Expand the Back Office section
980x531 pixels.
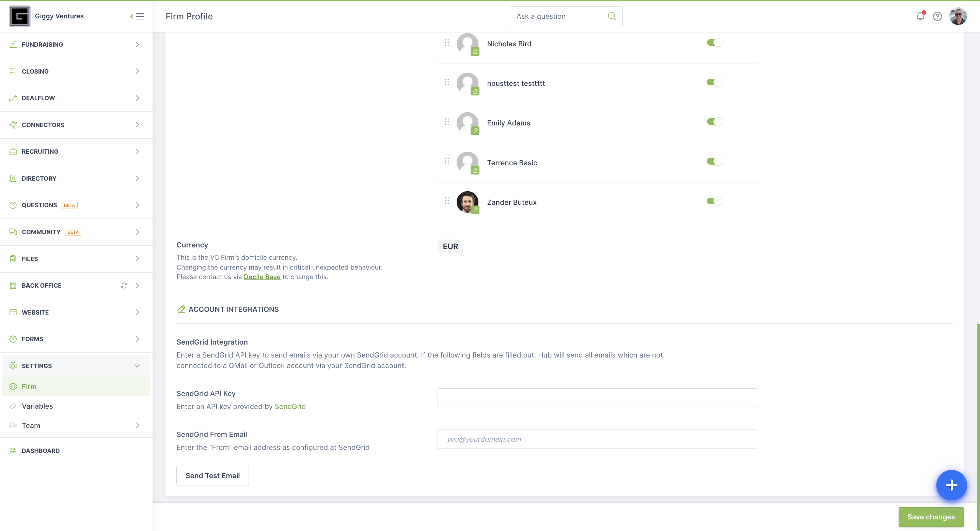[137, 285]
